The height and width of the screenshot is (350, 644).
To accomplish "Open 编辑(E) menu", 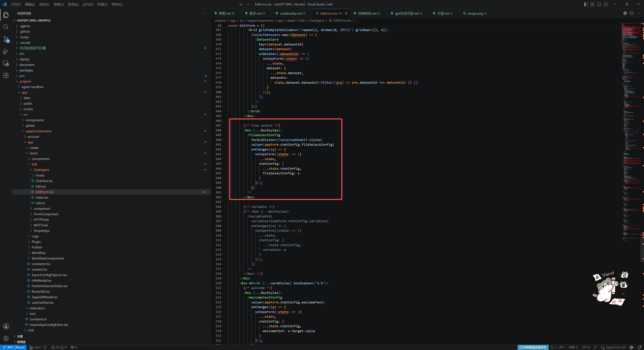I will (30, 4).
